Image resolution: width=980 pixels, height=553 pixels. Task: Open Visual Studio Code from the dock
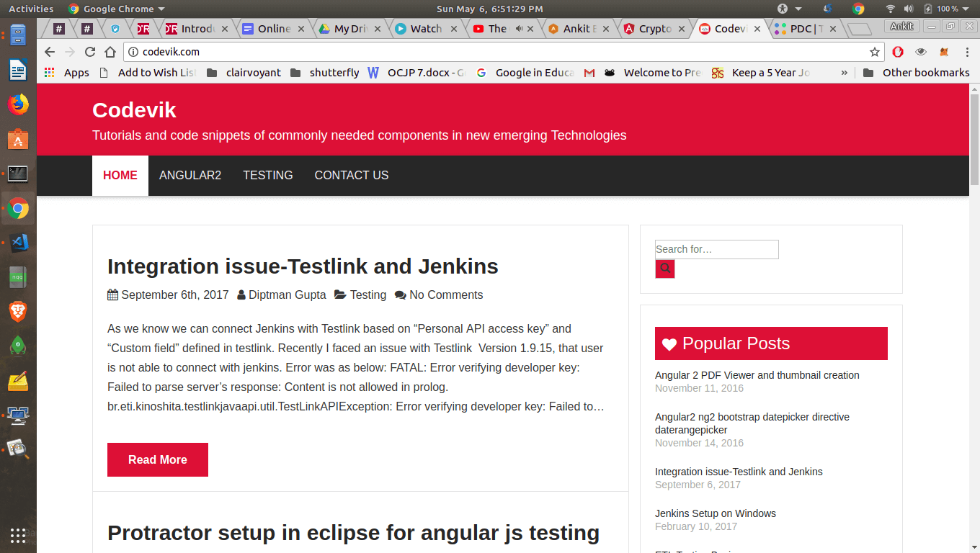(18, 243)
